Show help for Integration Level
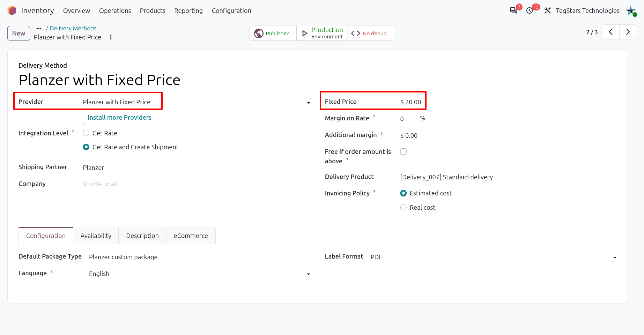644x335 pixels. (73, 131)
